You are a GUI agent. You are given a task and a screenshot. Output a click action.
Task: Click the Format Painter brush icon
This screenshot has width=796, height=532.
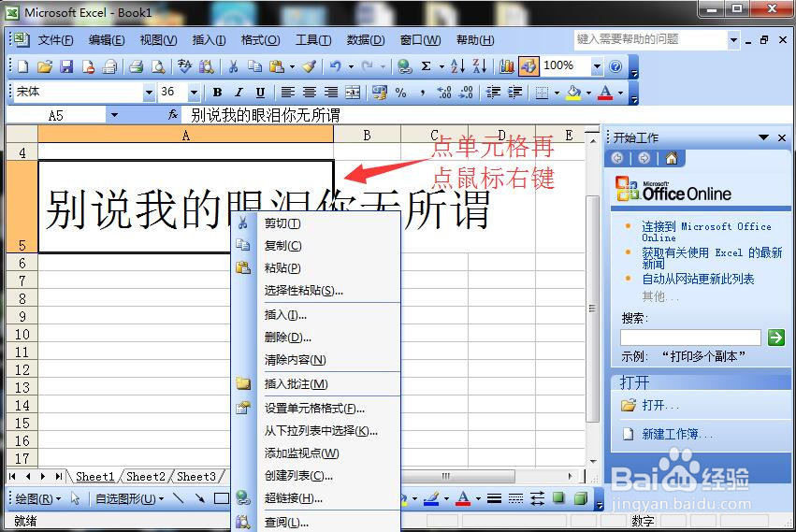coord(310,66)
